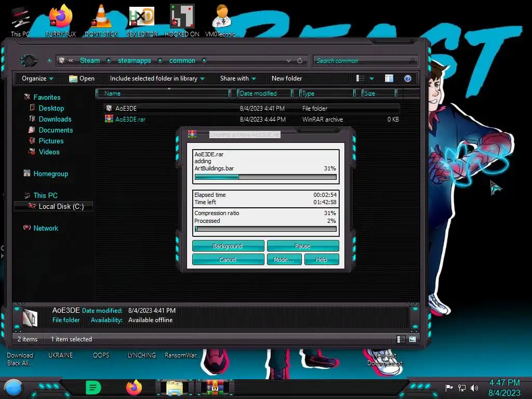The image size is (532, 399).
Task: Click the WinRAR dialog title icon
Action: (x=192, y=135)
